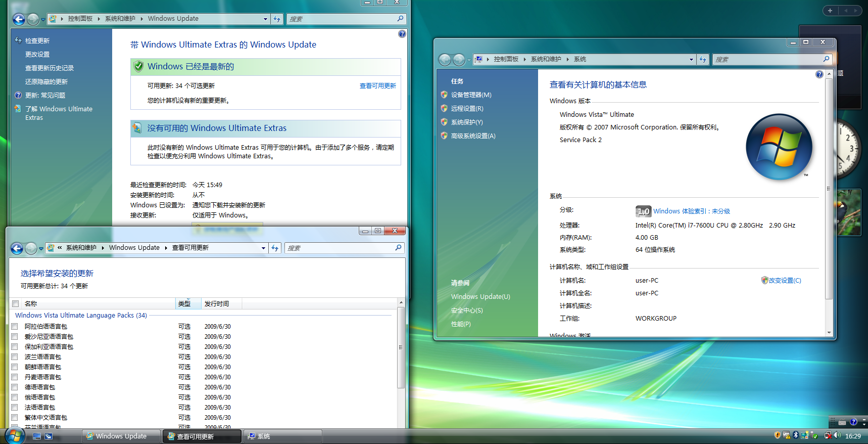This screenshot has width=868, height=444.
Task: Click 检查更新 in the left pane
Action: pos(37,41)
